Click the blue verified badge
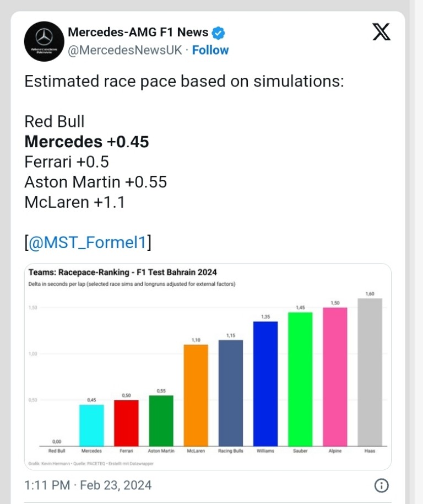The width and height of the screenshot is (423, 504). coord(219,33)
